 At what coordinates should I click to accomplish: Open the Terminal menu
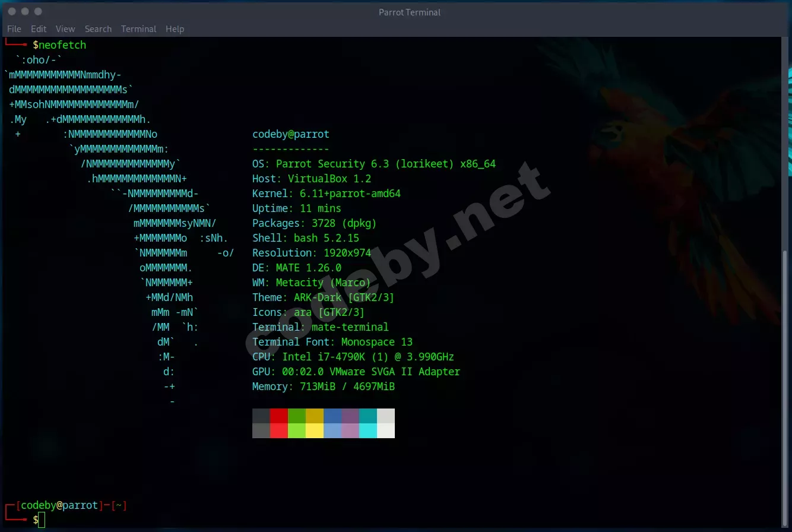click(x=138, y=28)
